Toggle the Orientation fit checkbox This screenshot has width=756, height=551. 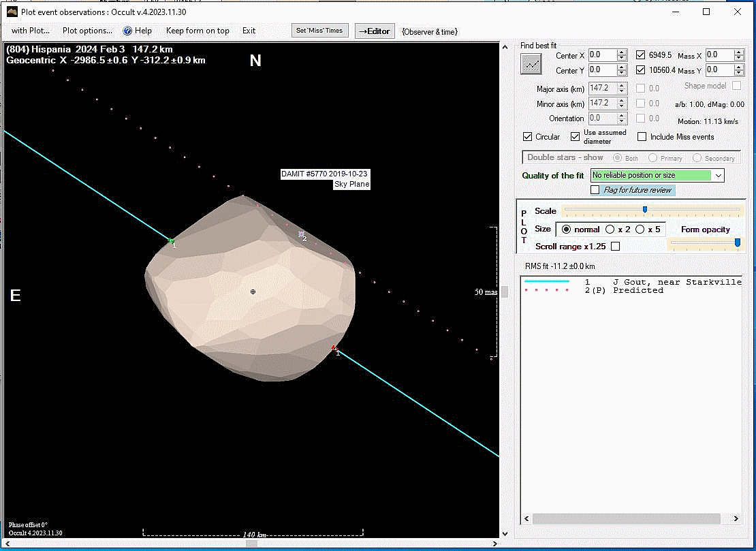640,118
